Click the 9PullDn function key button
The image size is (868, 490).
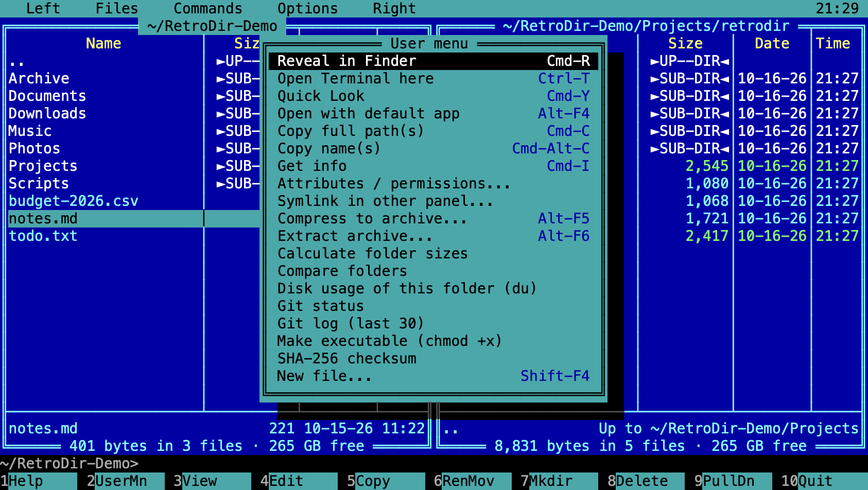pos(733,481)
